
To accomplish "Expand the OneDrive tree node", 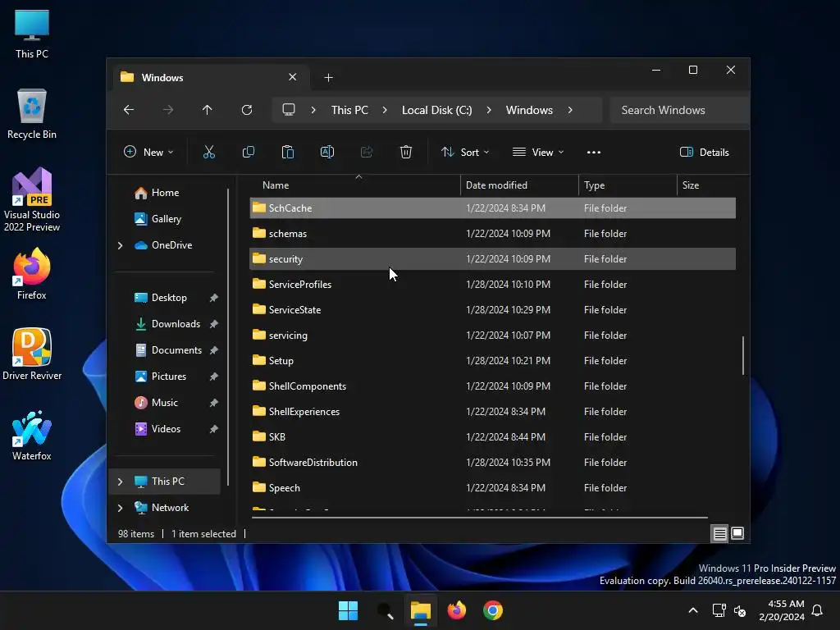I will tap(120, 245).
